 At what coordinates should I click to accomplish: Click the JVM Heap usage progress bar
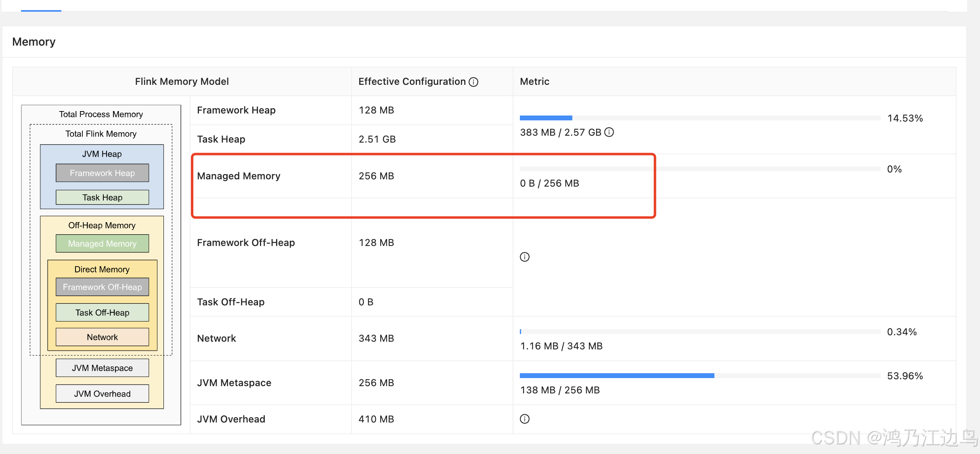(700, 118)
